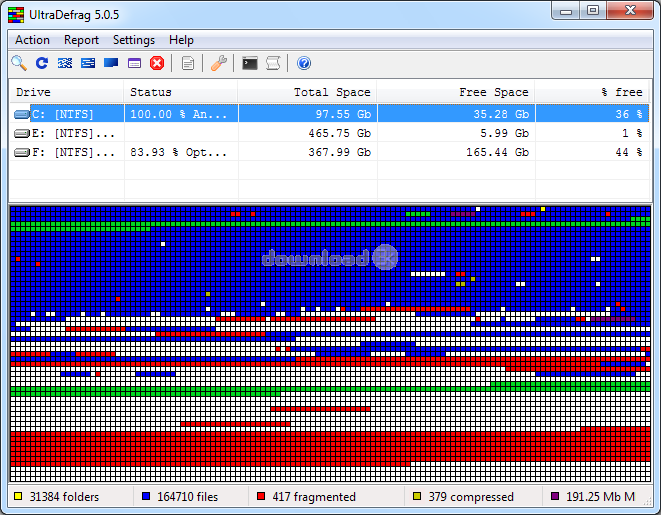Click the Repeat action circular arrow icon

(x=42, y=63)
